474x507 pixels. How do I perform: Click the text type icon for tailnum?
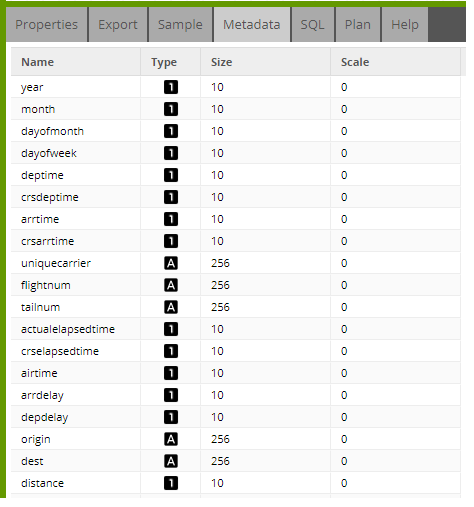point(171,307)
